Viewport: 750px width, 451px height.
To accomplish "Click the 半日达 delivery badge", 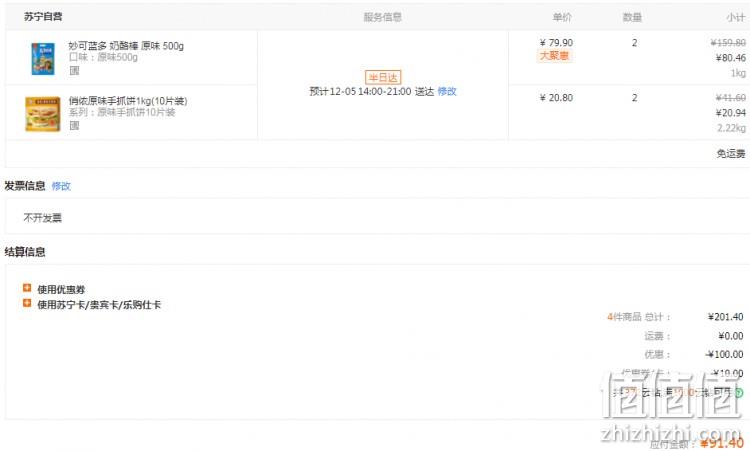I will click(383, 77).
